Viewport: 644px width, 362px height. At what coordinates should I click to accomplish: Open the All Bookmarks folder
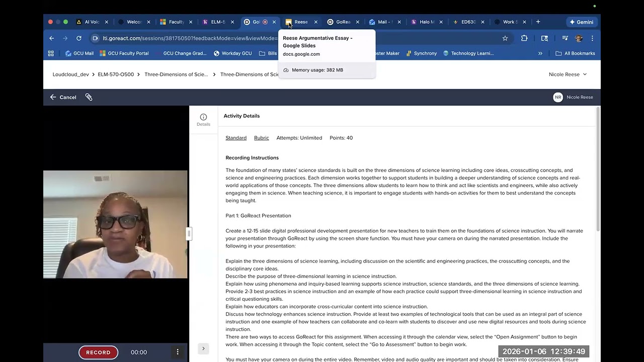[x=575, y=53]
